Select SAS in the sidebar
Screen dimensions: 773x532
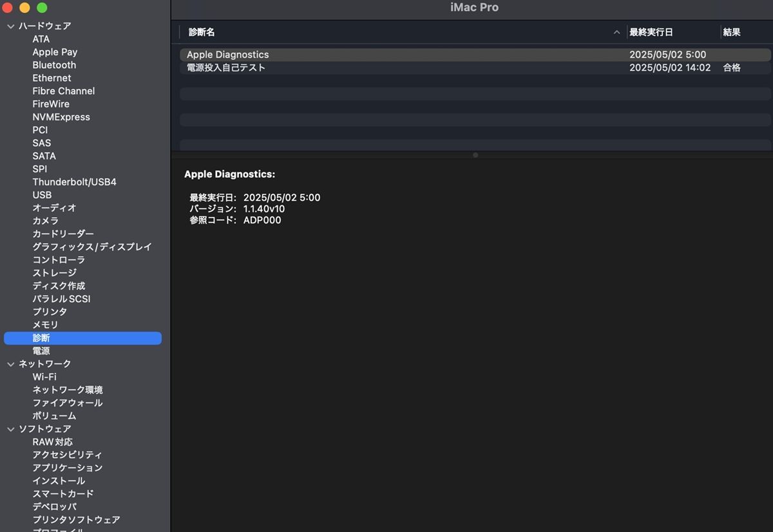tap(42, 143)
